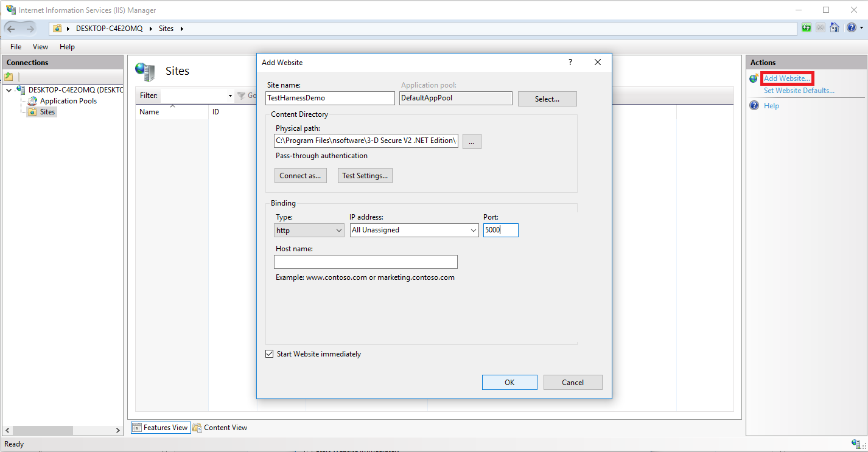Confirm the dialog with OK
This screenshot has width=868, height=452.
(509, 382)
